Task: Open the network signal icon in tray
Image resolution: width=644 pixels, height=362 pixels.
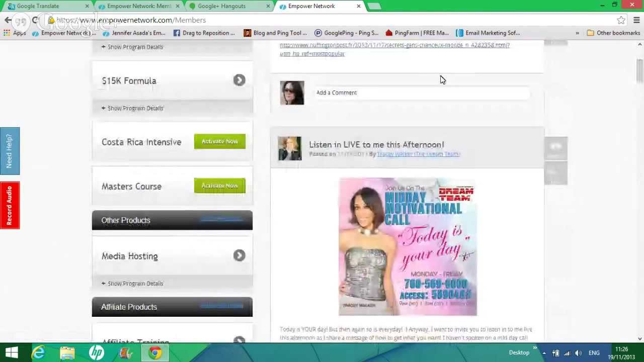Action: coord(567,353)
